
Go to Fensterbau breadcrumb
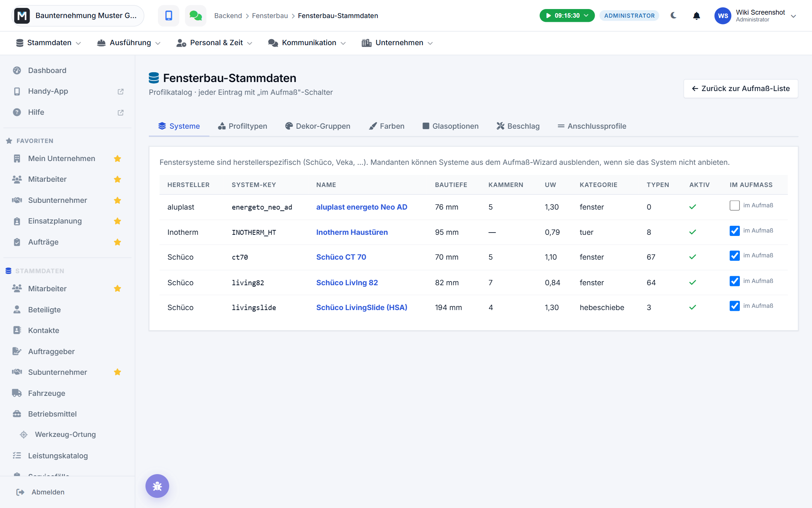(x=270, y=16)
